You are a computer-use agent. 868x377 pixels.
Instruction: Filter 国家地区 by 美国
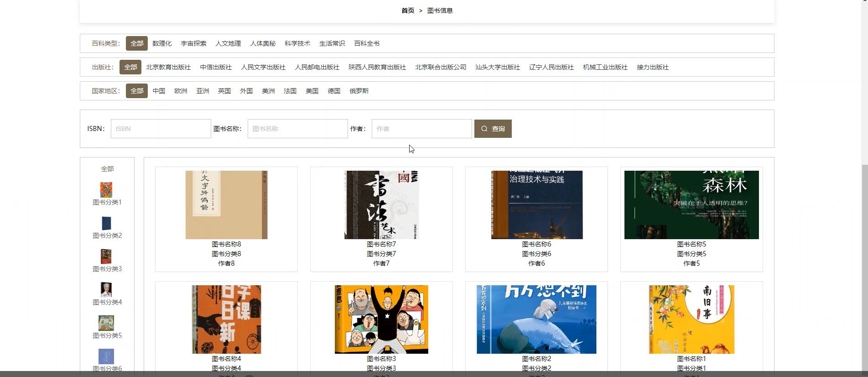312,91
